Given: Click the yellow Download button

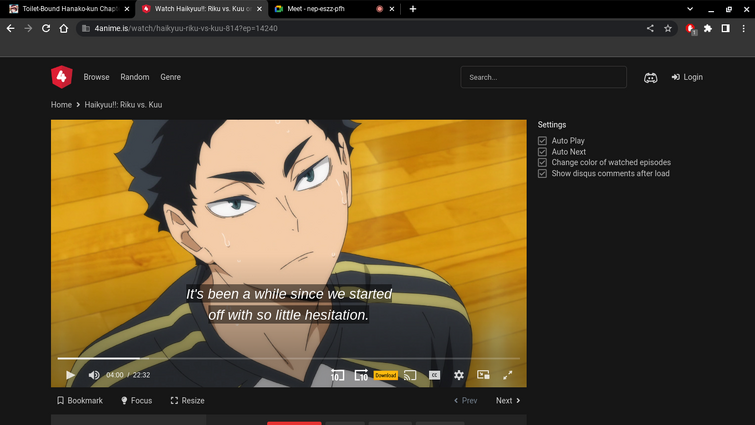Looking at the screenshot, I should pos(386,375).
